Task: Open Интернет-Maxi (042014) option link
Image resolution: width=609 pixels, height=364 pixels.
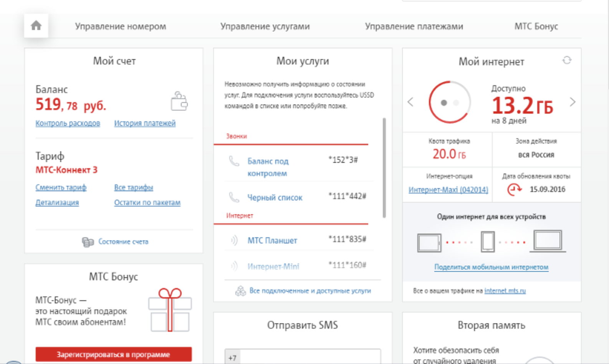Action: 448,190
